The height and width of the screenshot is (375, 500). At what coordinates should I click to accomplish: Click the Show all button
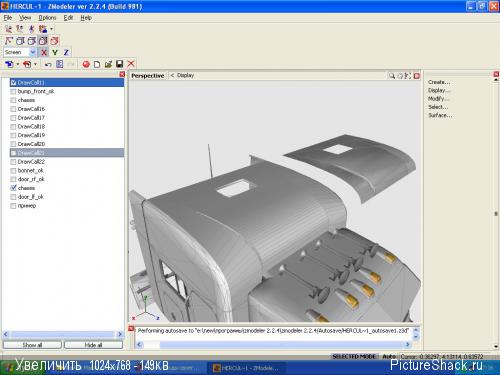[x=32, y=345]
